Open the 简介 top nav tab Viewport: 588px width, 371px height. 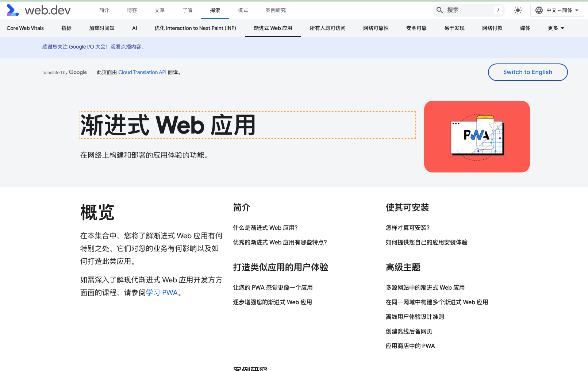(104, 10)
